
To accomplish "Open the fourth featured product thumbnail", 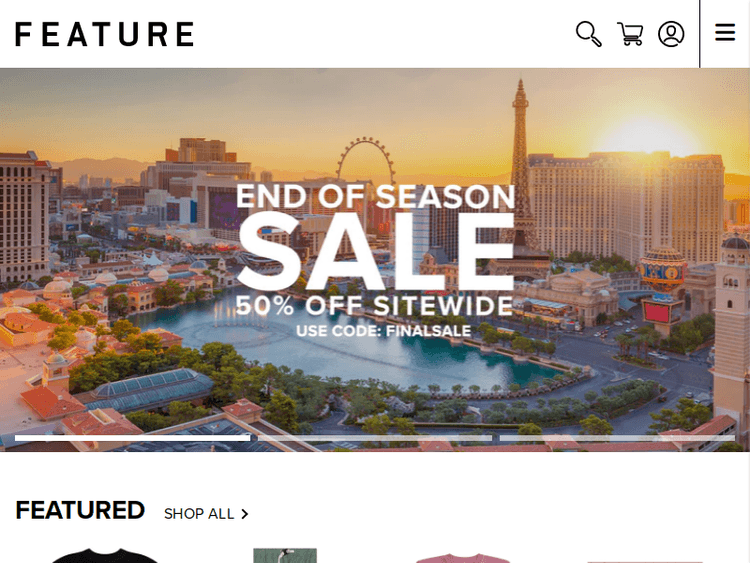I will point(645,562).
